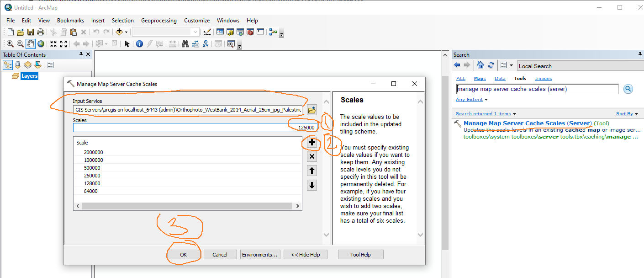Click the Find binoculars icon
The image size is (644, 278).
tap(185, 44)
